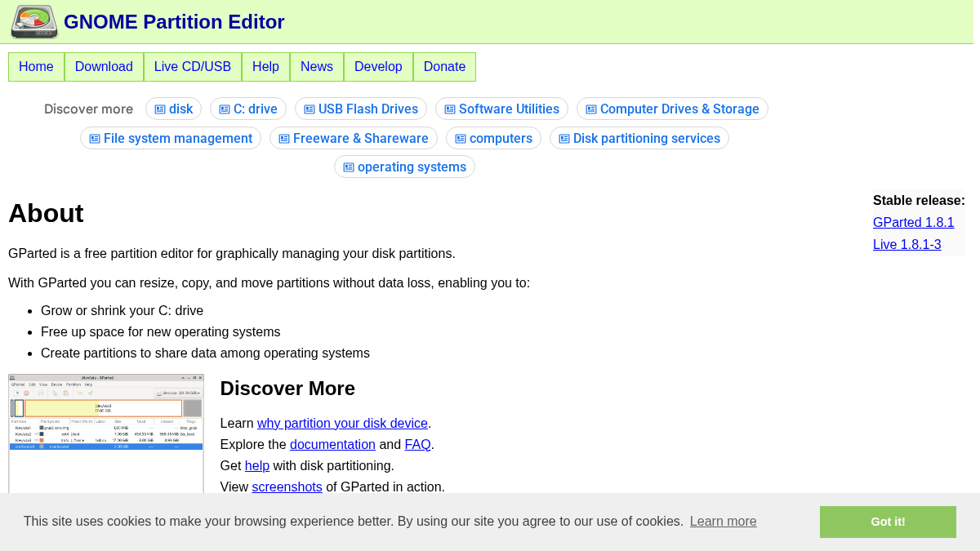Viewport: 980px width, 551px height.
Task: Open the documentation link
Action: (x=332, y=444)
